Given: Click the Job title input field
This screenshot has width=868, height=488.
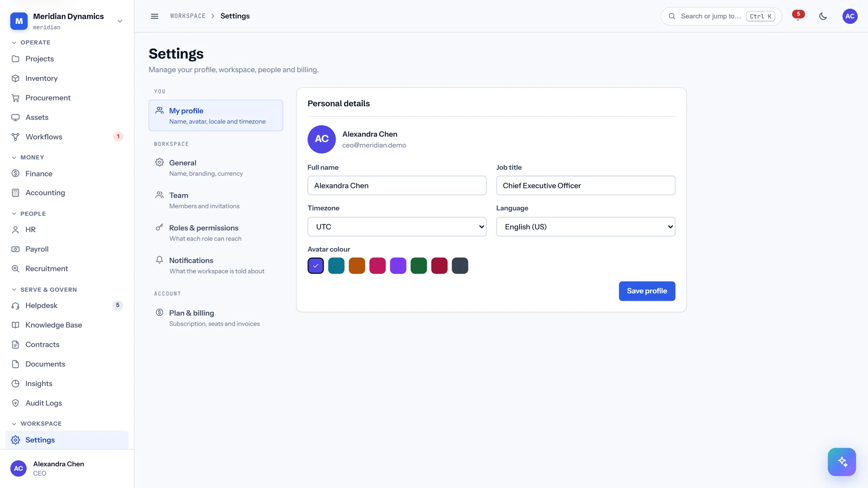Looking at the screenshot, I should click(586, 185).
